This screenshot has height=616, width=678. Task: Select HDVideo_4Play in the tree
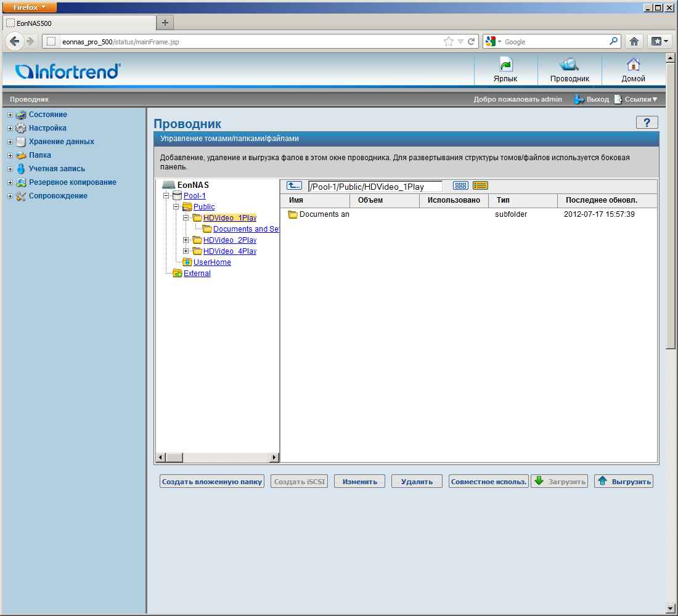point(230,251)
